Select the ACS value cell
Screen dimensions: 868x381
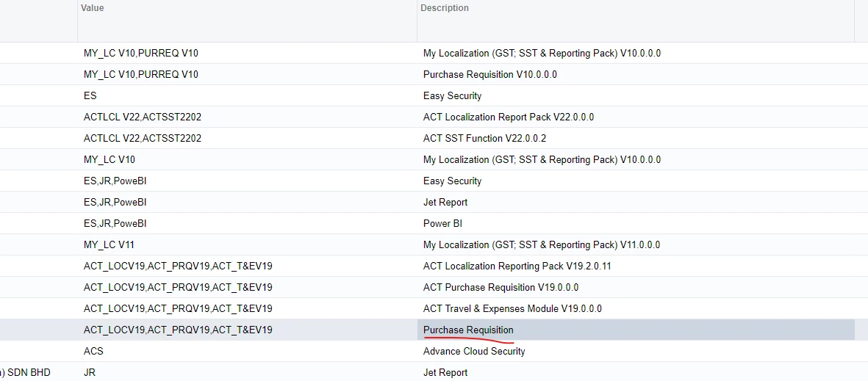[247, 351]
